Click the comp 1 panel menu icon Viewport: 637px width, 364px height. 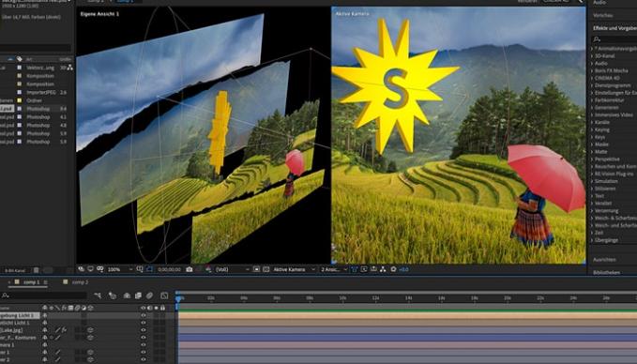coord(45,282)
